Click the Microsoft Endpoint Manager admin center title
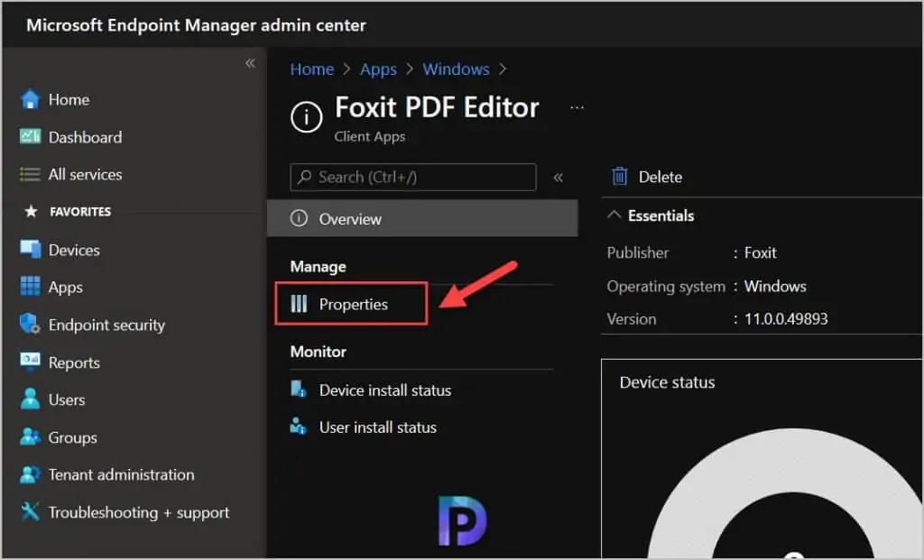The image size is (924, 560). (x=196, y=25)
